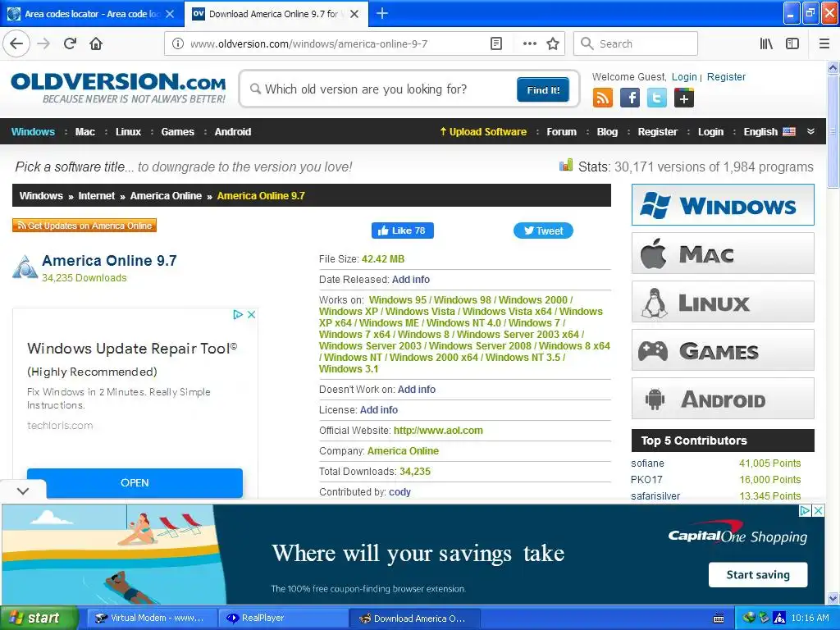Click the page vertical scrollbar thumb
The width and height of the screenshot is (840, 630).
[833, 131]
